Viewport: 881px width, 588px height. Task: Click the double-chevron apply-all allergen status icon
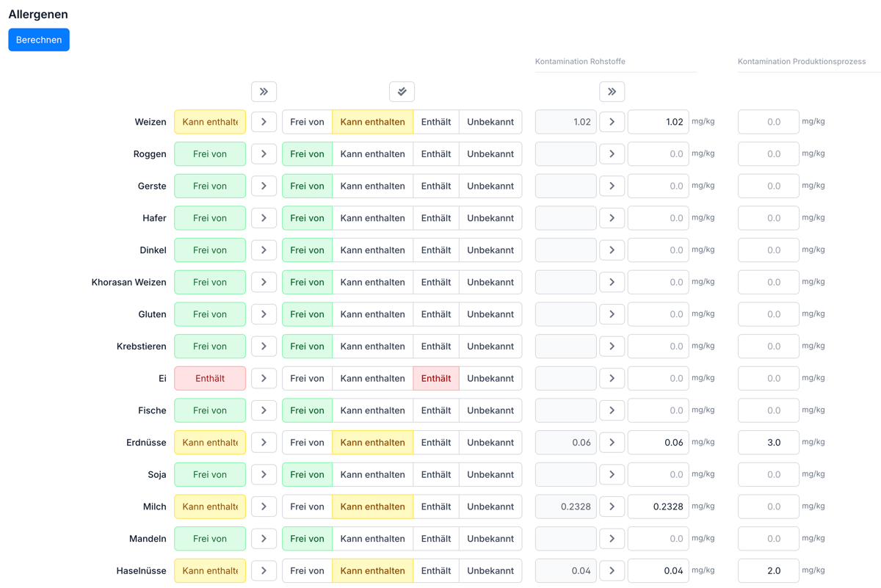pyautogui.click(x=264, y=92)
